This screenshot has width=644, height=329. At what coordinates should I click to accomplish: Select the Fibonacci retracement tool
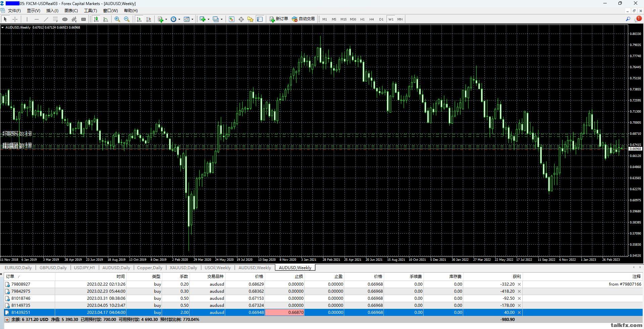click(x=55, y=19)
